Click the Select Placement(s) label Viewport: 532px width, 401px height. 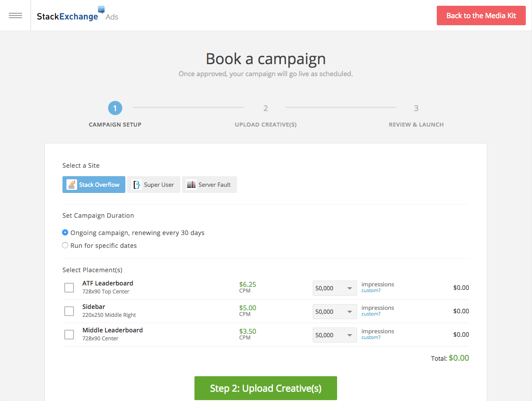point(93,270)
